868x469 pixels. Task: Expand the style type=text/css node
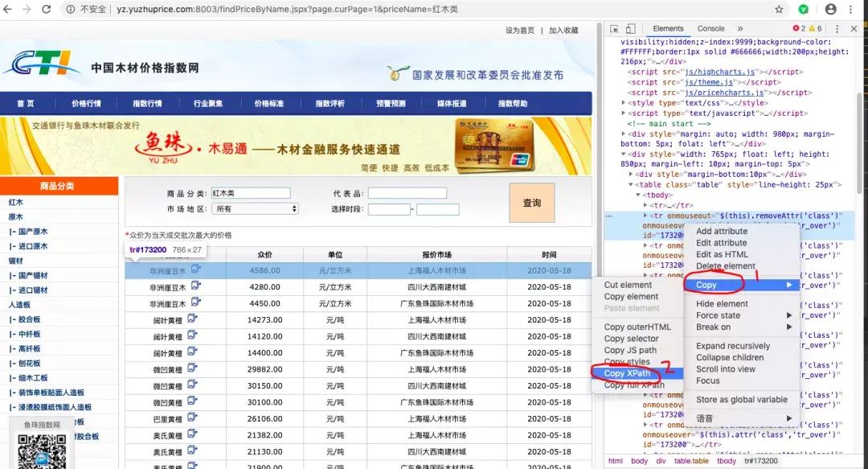click(624, 103)
